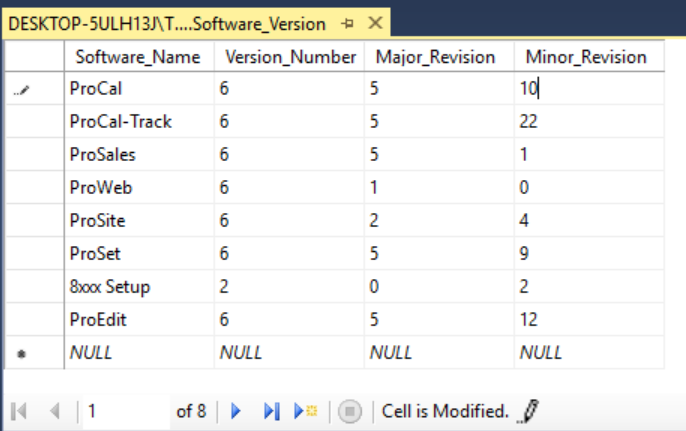Select the Software_Version tab title
The width and height of the screenshot is (686, 431).
pos(167,24)
